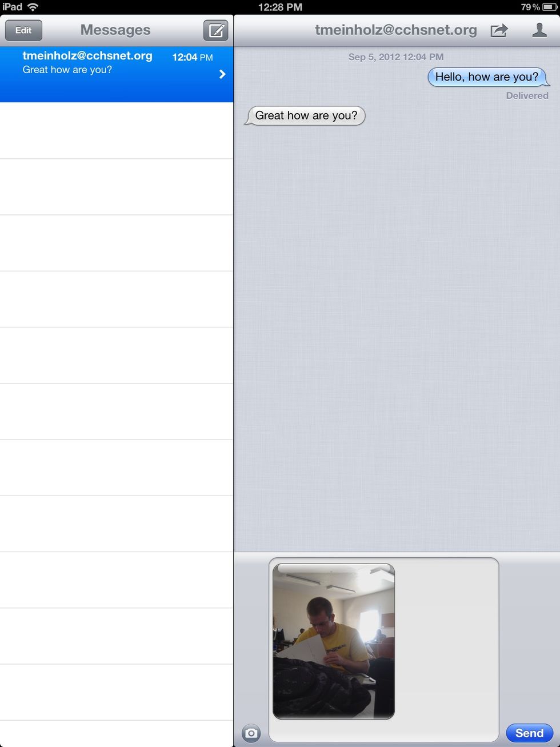The width and height of the screenshot is (560, 747).
Task: Click the Wi-Fi status icon
Action: [x=33, y=7]
